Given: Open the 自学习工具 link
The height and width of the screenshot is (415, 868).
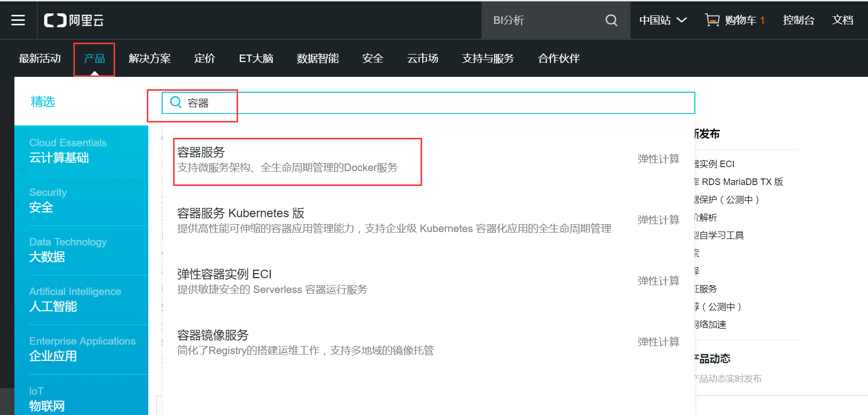Looking at the screenshot, I should [x=719, y=236].
